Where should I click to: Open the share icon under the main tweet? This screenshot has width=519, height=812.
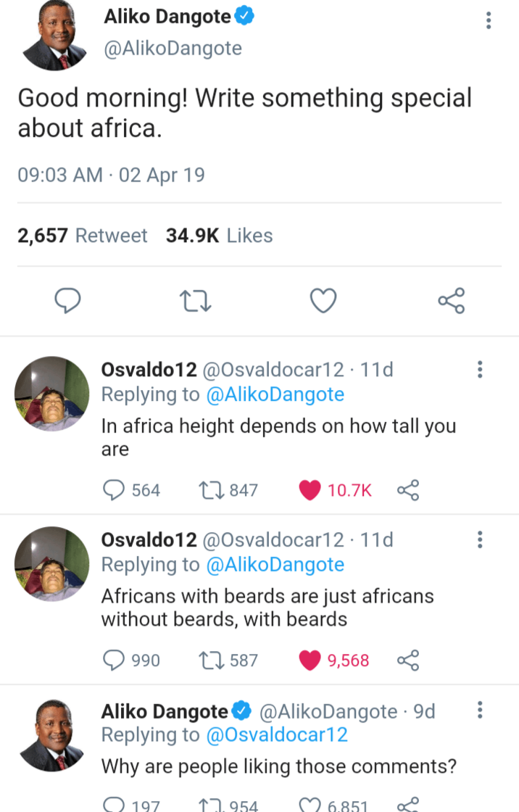coord(450,300)
